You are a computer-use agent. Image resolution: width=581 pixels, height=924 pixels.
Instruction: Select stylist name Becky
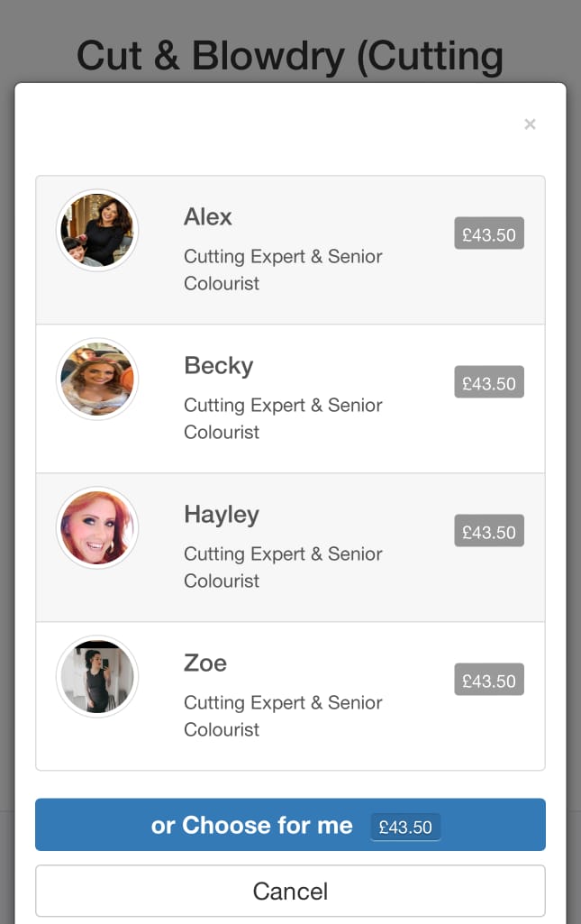[219, 366]
